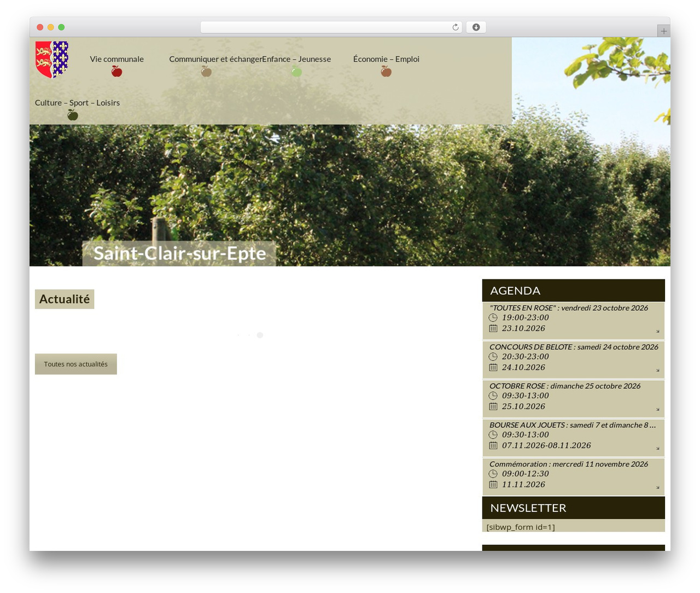This screenshot has width=700, height=593.
Task: Click the brown apple under Économie – Emploi
Action: [386, 71]
